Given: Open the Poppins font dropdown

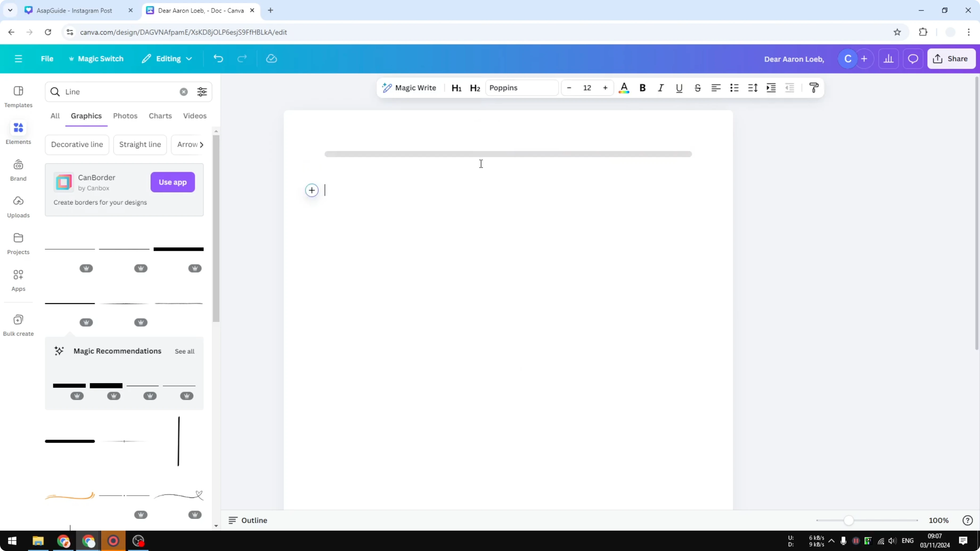Looking at the screenshot, I should click(x=522, y=88).
